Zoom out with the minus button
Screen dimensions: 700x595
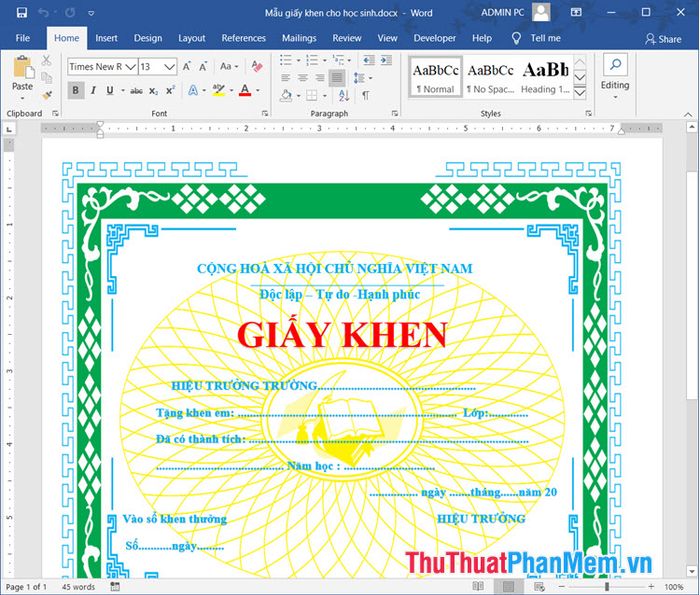tap(561, 586)
